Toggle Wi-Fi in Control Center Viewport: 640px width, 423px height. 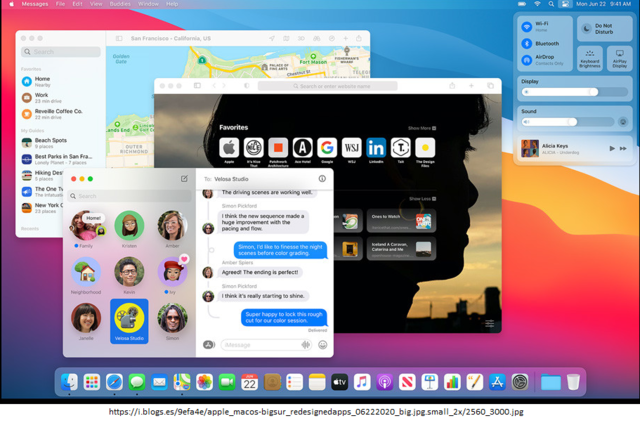527,27
